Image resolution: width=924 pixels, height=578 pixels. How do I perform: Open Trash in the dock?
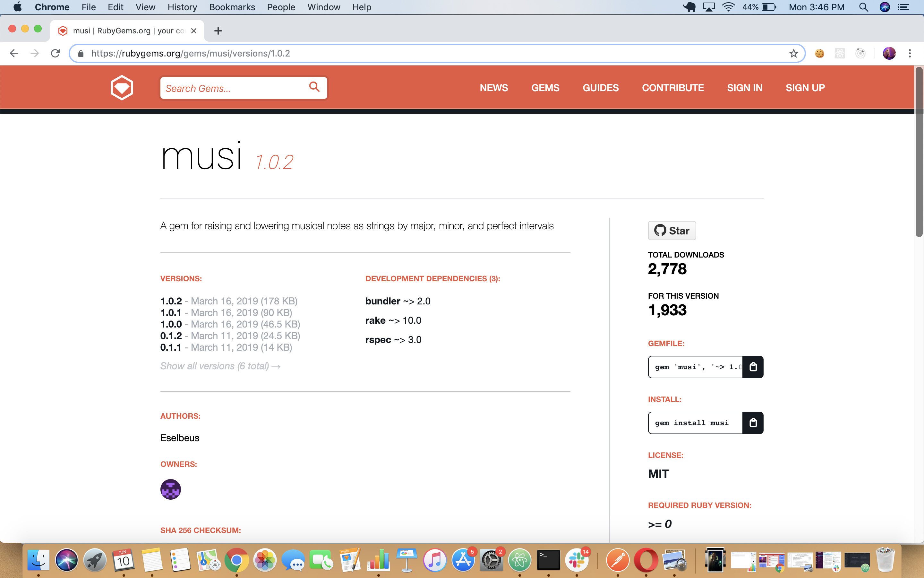point(885,560)
